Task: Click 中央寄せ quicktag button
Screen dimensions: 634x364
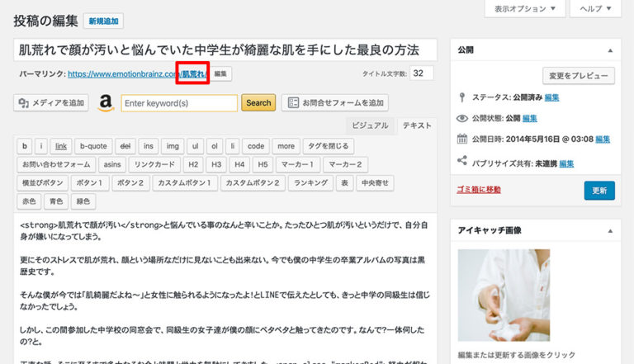Action: 375,182
